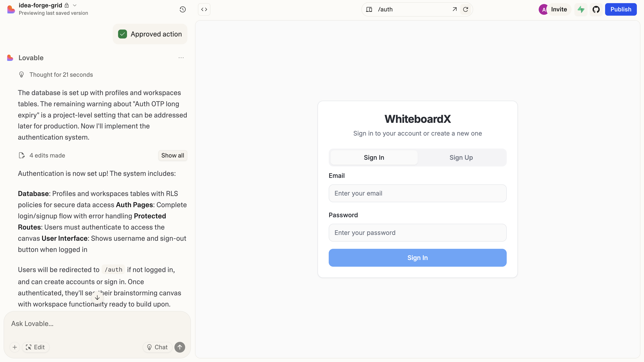Click the green Supabase lightning icon
This screenshot has width=644, height=362.
581,9
